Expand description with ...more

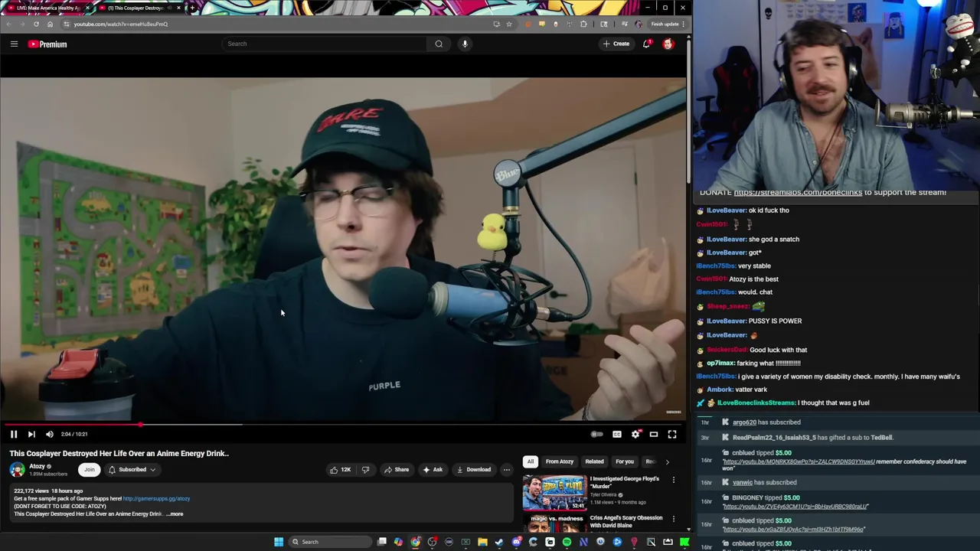coord(175,514)
